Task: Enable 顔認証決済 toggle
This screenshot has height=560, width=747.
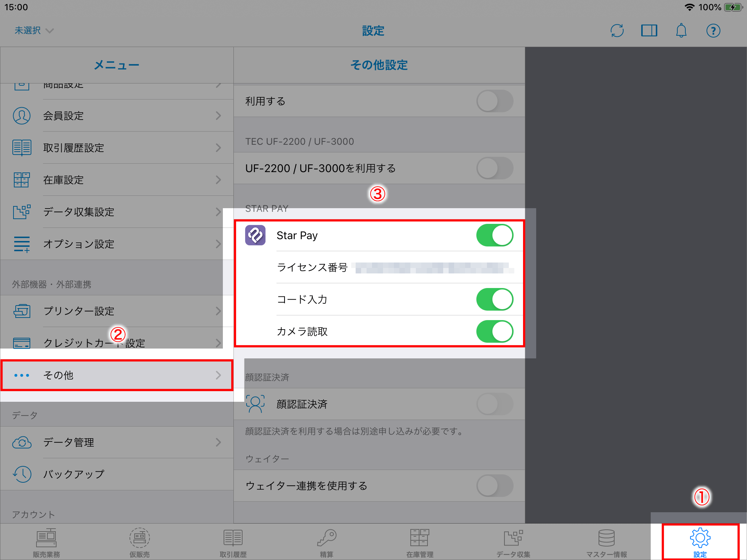Action: pyautogui.click(x=494, y=404)
